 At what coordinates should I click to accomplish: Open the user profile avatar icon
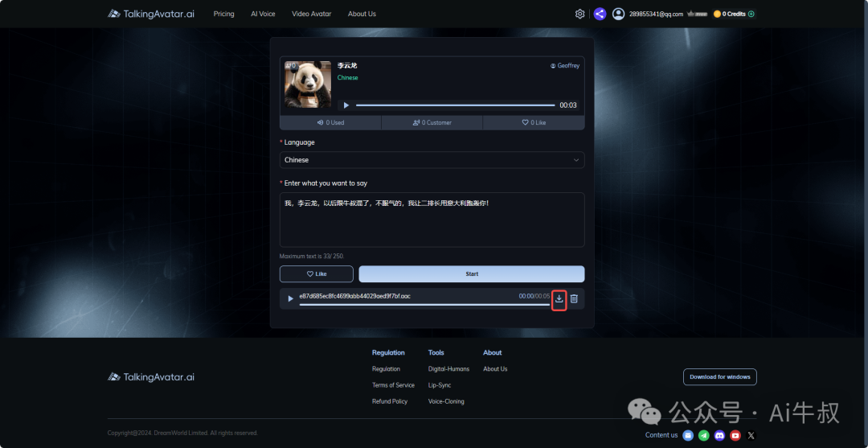[x=618, y=14]
